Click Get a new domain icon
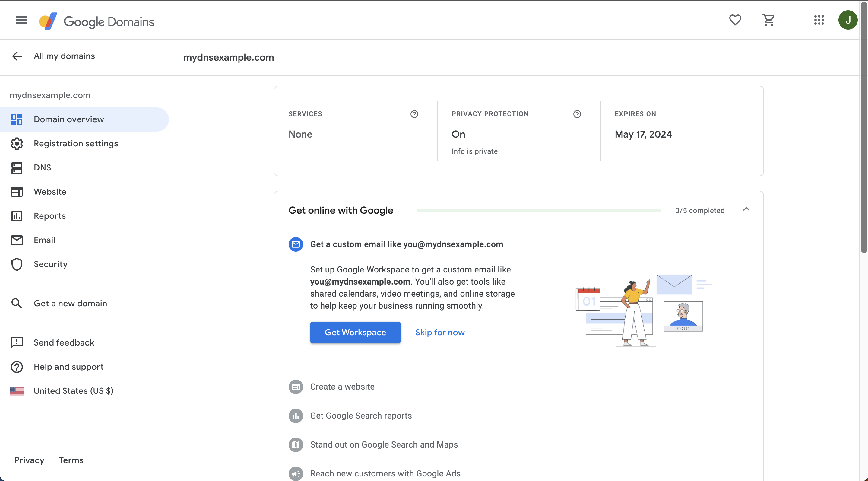 pyautogui.click(x=17, y=303)
